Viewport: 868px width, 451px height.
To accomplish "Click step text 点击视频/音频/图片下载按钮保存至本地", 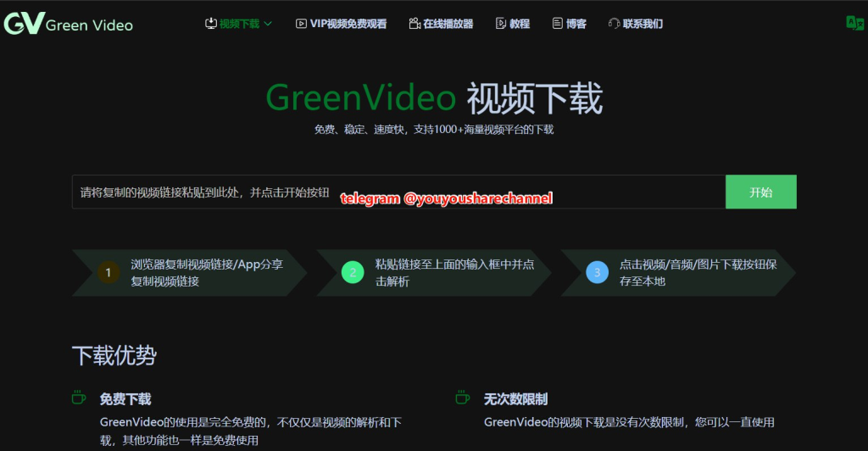I will (698, 273).
